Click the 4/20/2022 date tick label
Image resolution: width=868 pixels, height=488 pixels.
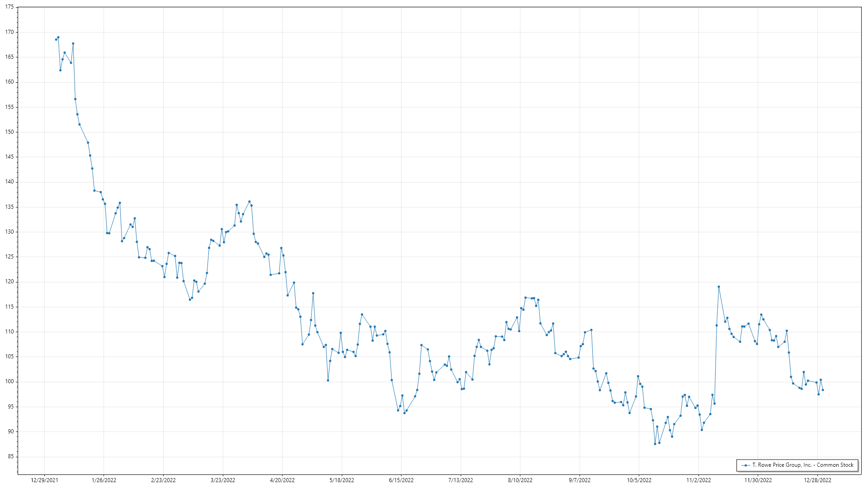(x=282, y=480)
